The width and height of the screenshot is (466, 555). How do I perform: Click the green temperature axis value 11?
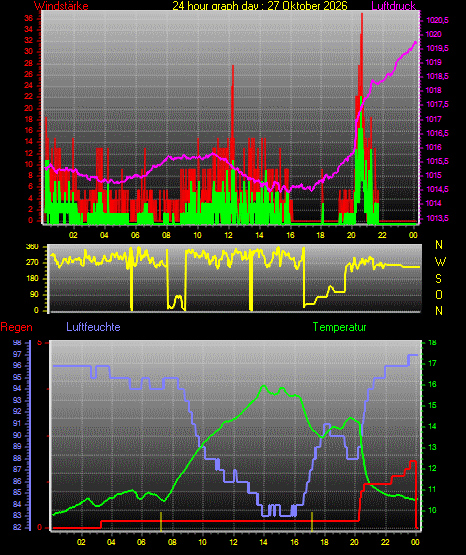pos(432,490)
